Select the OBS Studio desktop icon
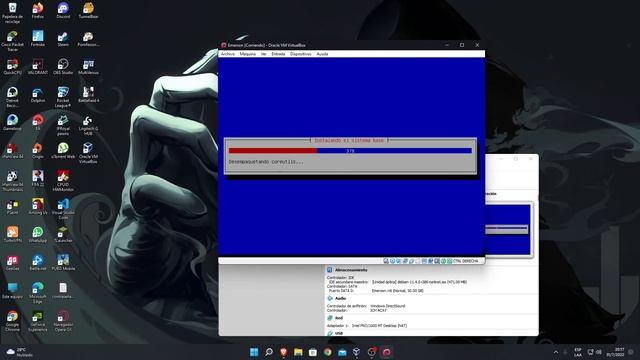This screenshot has width=640, height=360. [63, 67]
